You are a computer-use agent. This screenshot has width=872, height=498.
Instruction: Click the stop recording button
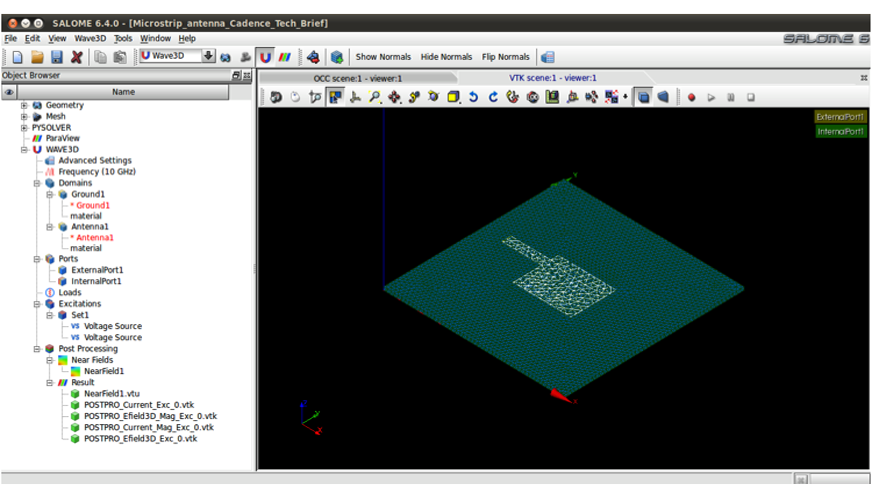751,97
